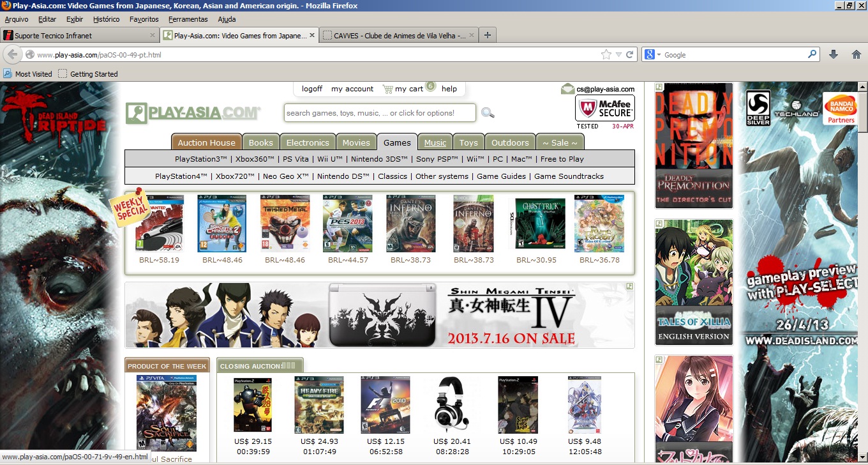Click the McAfee Secure badge
Screen dimensions: 868x465
point(604,109)
